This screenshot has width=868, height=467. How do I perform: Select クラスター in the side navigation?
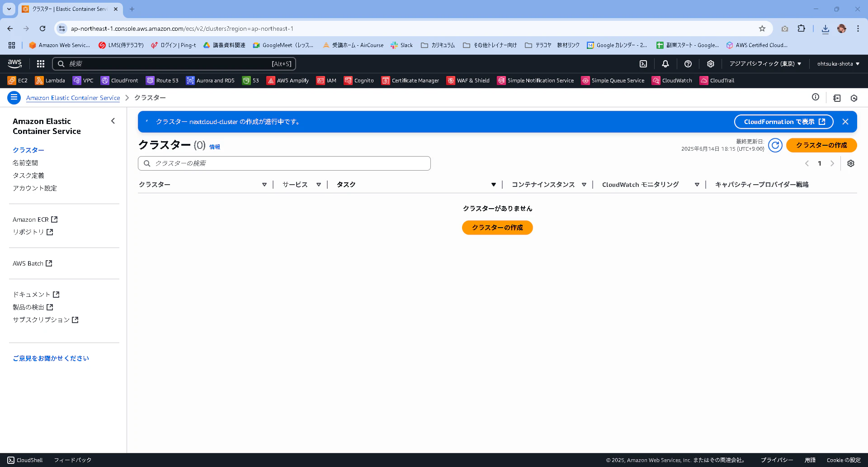pyautogui.click(x=28, y=150)
